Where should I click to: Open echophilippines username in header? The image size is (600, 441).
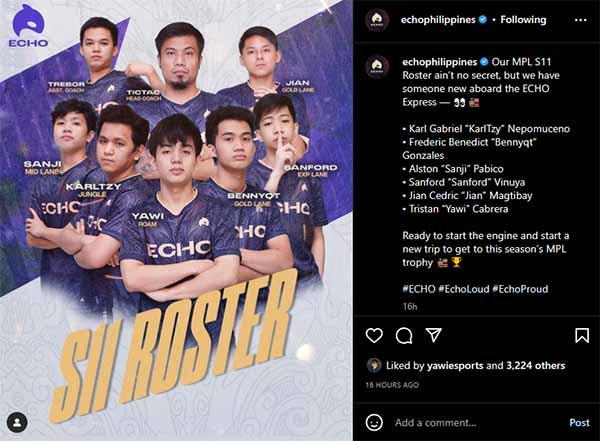[x=438, y=20]
